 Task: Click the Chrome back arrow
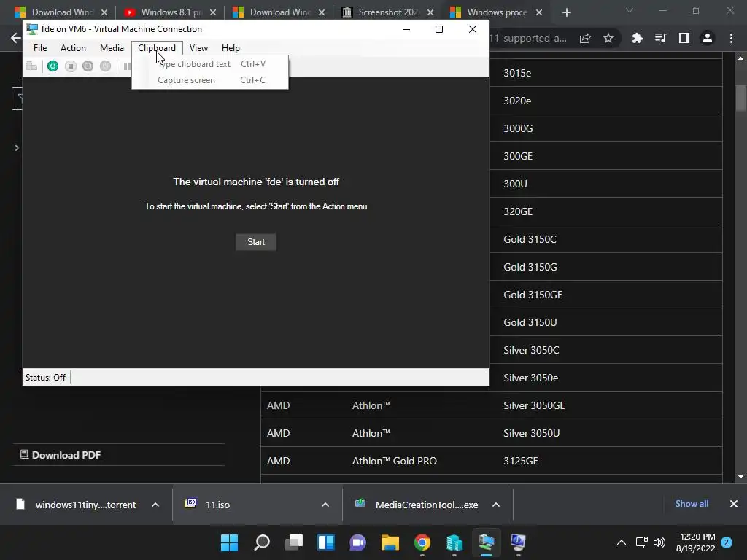point(16,38)
